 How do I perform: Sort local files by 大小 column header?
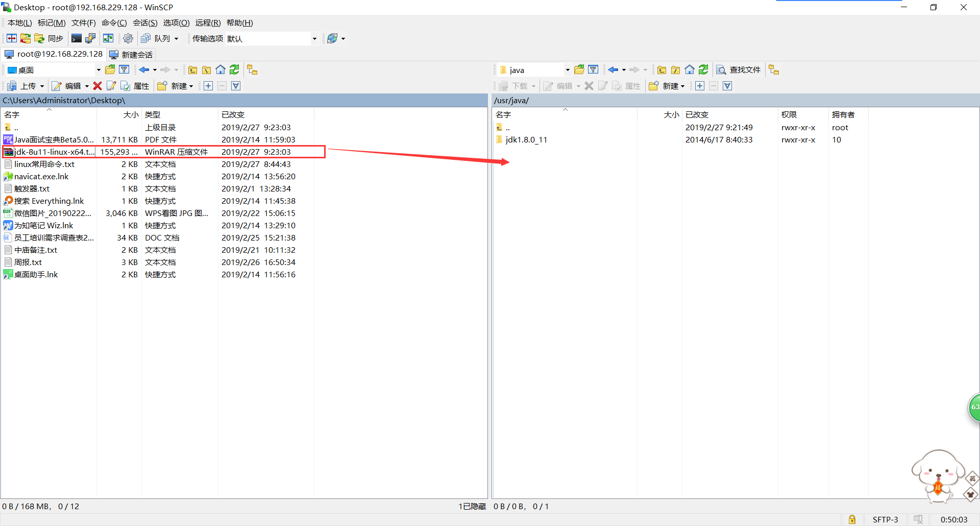118,114
